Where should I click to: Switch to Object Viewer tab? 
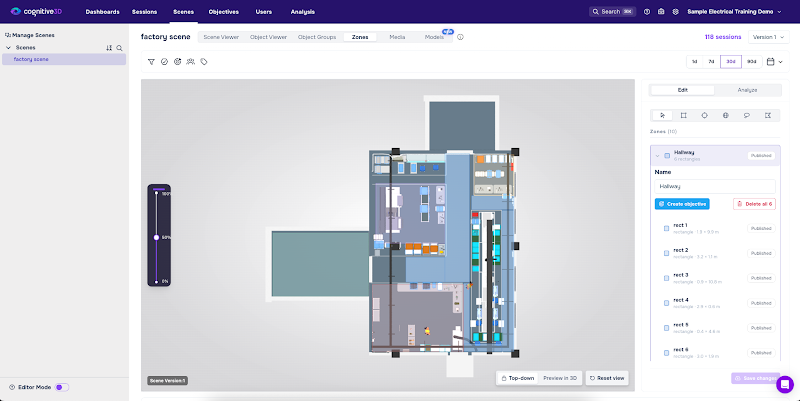click(268, 37)
